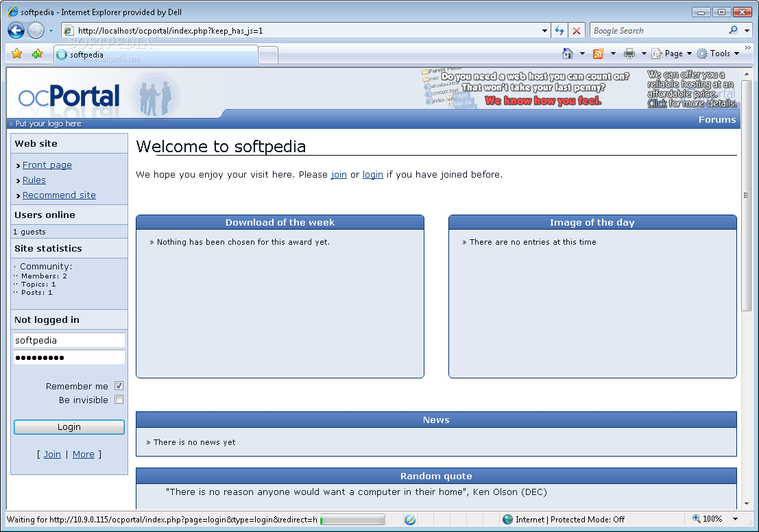
Task: Click the Internet Explorer title bar icon
Action: pyautogui.click(x=13, y=12)
